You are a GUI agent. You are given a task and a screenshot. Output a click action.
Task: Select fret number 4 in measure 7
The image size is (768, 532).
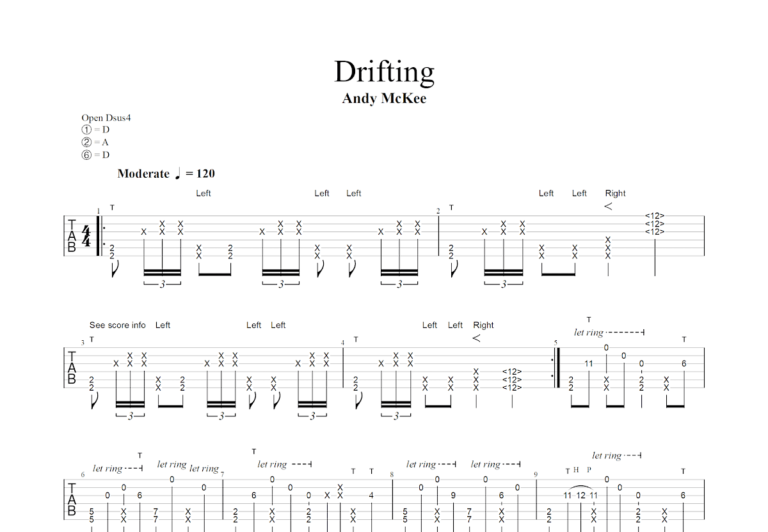(x=371, y=495)
